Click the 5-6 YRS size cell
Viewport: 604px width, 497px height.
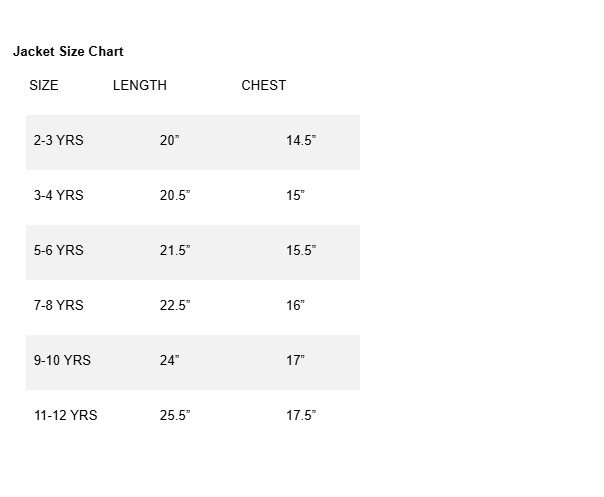point(59,250)
